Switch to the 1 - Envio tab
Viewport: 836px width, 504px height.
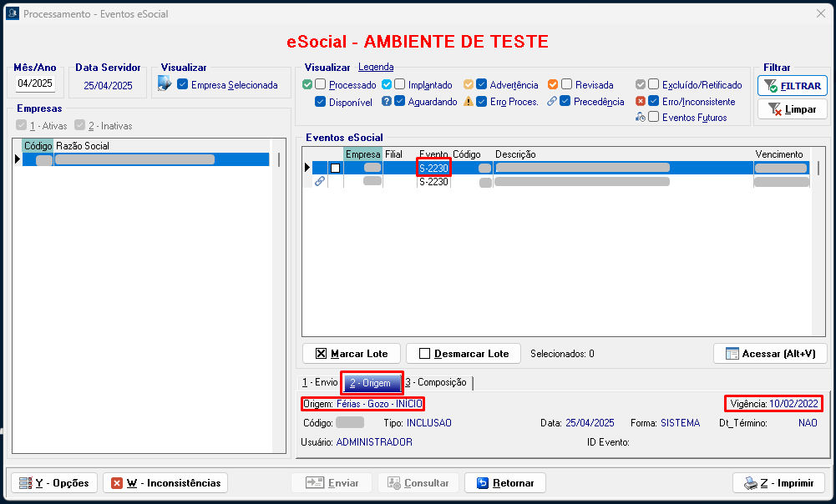(320, 382)
